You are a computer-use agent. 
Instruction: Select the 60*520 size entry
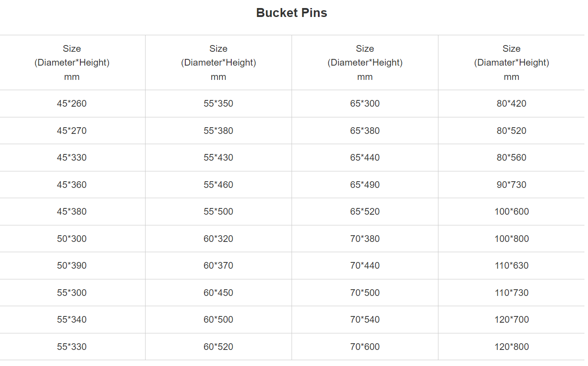pyautogui.click(x=218, y=347)
